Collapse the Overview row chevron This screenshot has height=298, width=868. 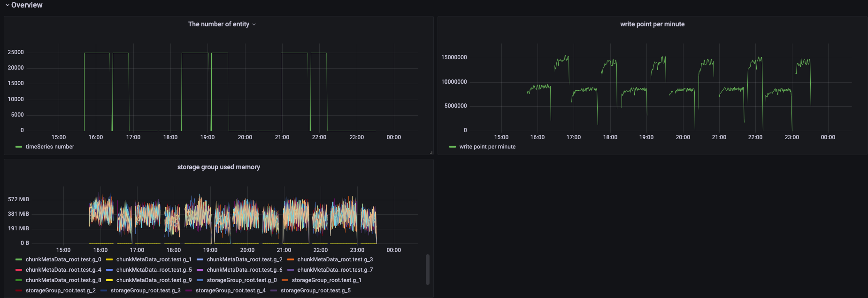[x=7, y=5]
